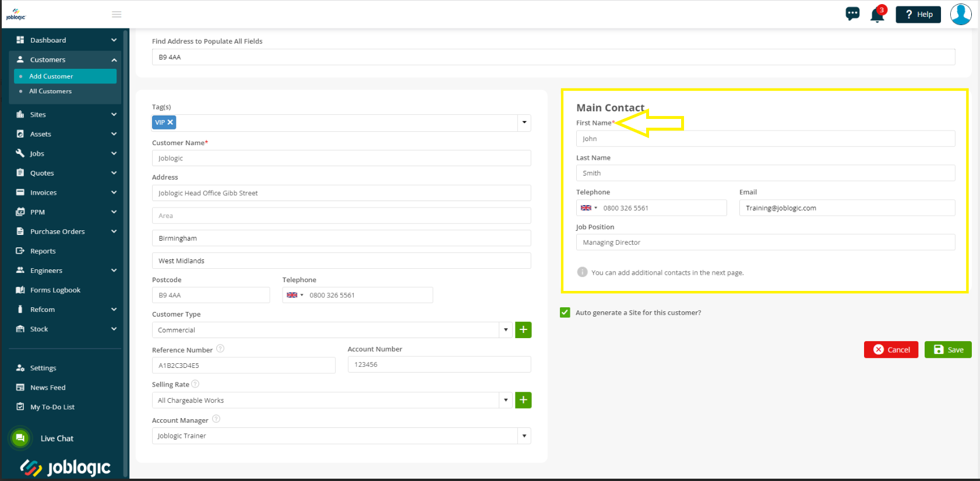The height and width of the screenshot is (481, 980).
Task: Click the Save button
Action: click(948, 350)
